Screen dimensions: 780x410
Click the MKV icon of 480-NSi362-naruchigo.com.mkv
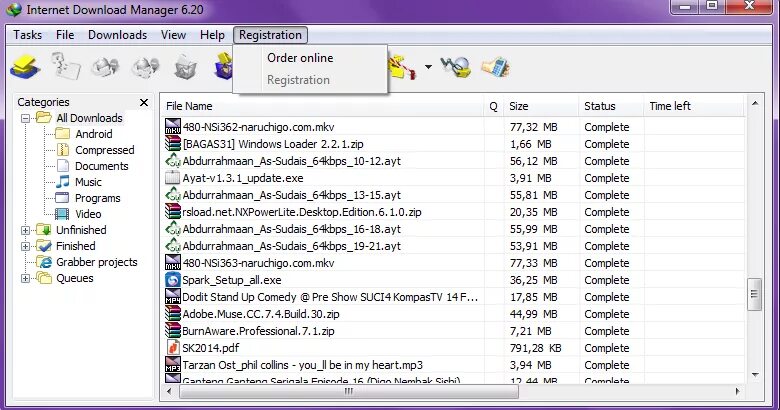click(x=173, y=126)
